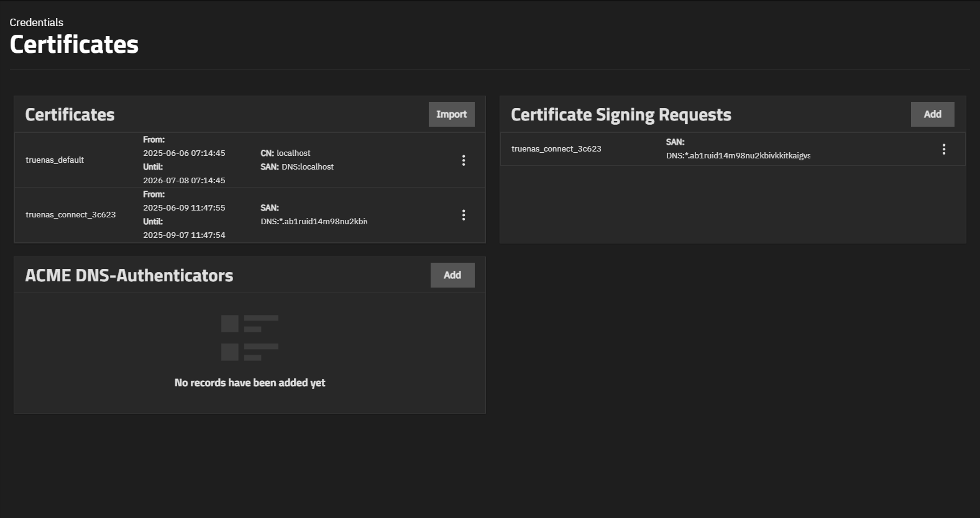Open three-dot menu for the signing request
The height and width of the screenshot is (518, 980).
tap(943, 149)
